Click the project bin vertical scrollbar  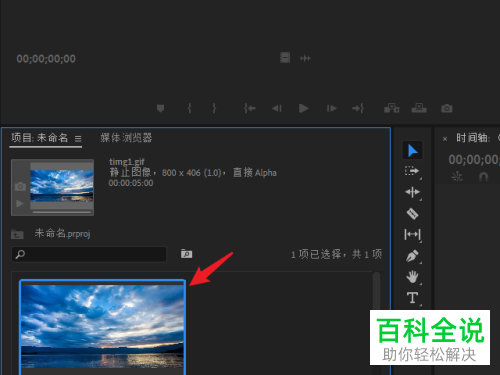tap(376, 323)
